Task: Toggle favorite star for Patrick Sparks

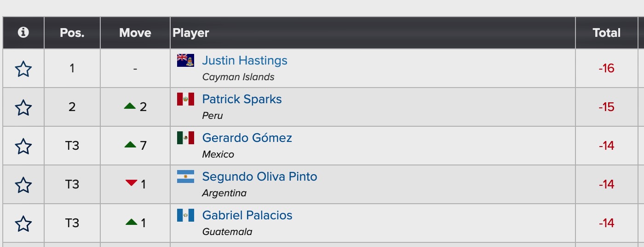Action: coord(23,108)
